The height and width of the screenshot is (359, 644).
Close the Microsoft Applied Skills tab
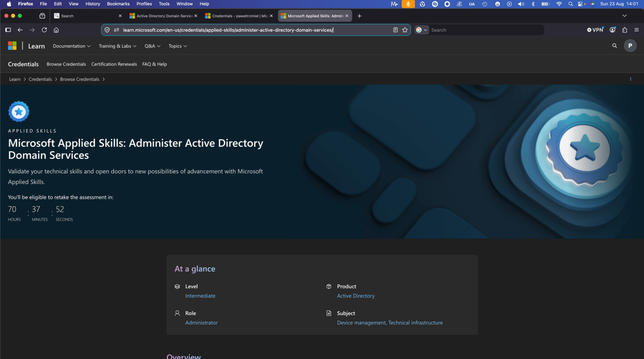click(347, 16)
